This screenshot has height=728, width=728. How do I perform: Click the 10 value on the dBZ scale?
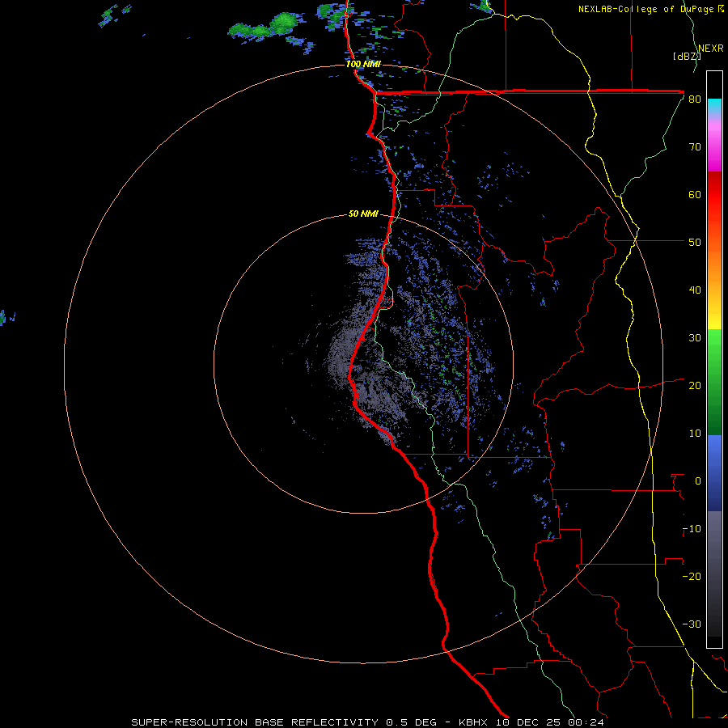(x=695, y=434)
